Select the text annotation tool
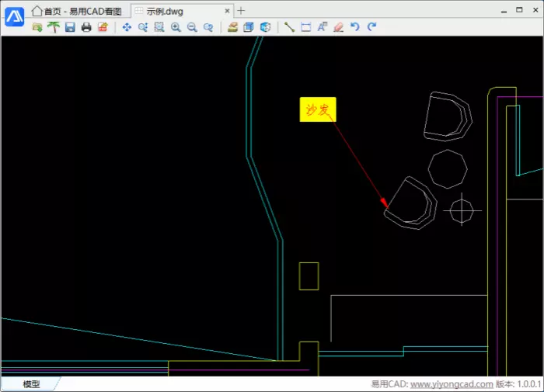This screenshot has height=392, width=544. [323, 27]
